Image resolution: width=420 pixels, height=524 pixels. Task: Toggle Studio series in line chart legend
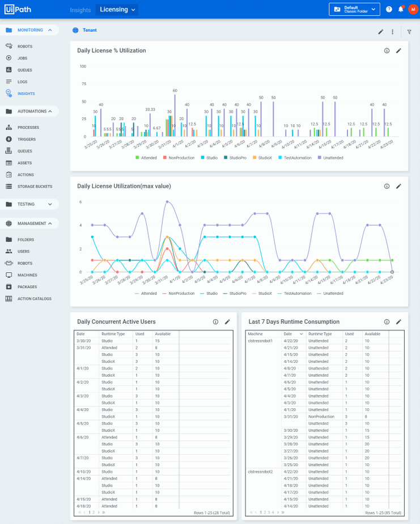[209, 293]
